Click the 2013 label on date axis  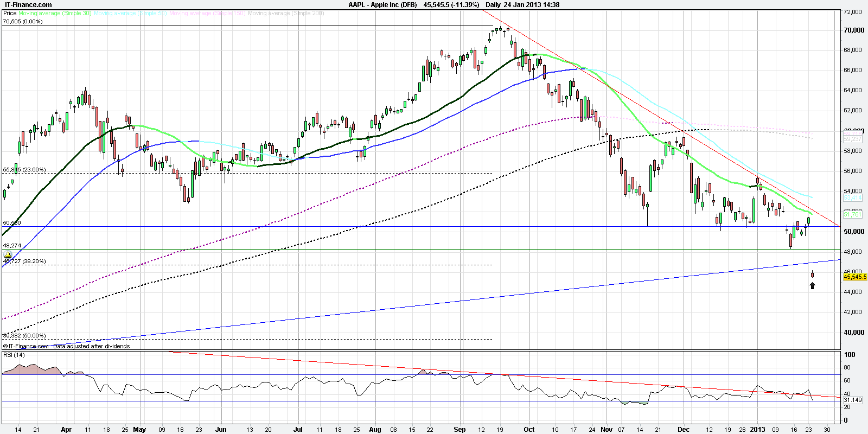(757, 429)
